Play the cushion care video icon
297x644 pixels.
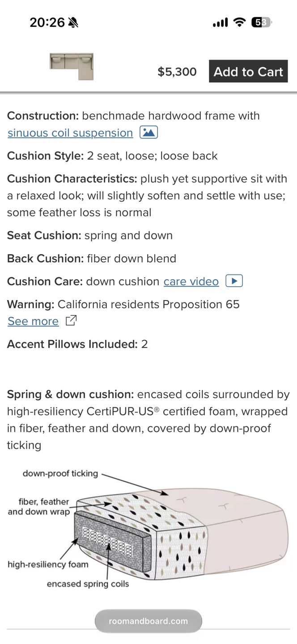tap(234, 281)
